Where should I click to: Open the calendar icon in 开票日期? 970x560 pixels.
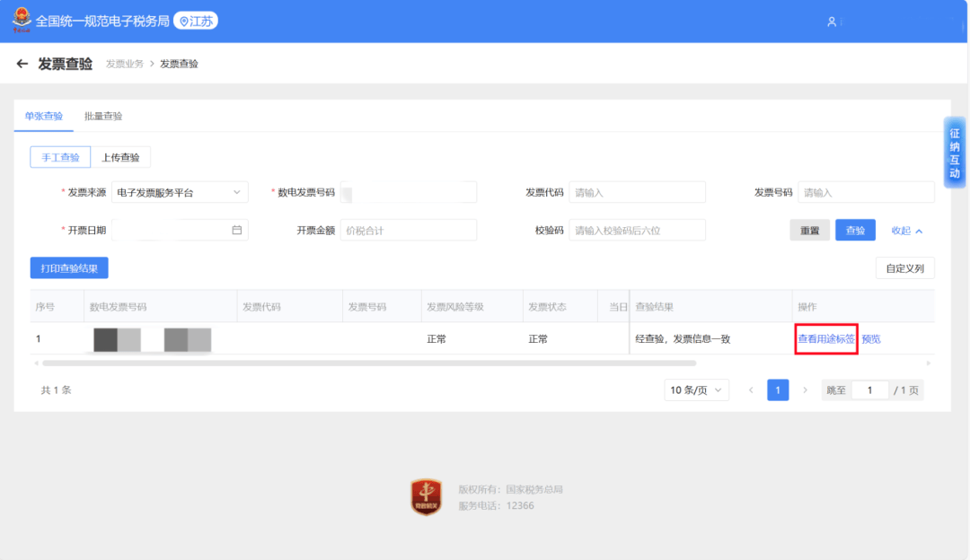237,230
